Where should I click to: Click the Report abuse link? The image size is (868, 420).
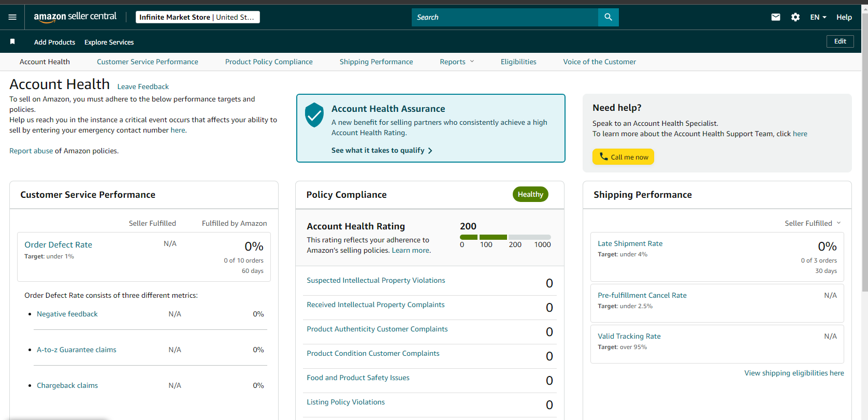coord(31,151)
